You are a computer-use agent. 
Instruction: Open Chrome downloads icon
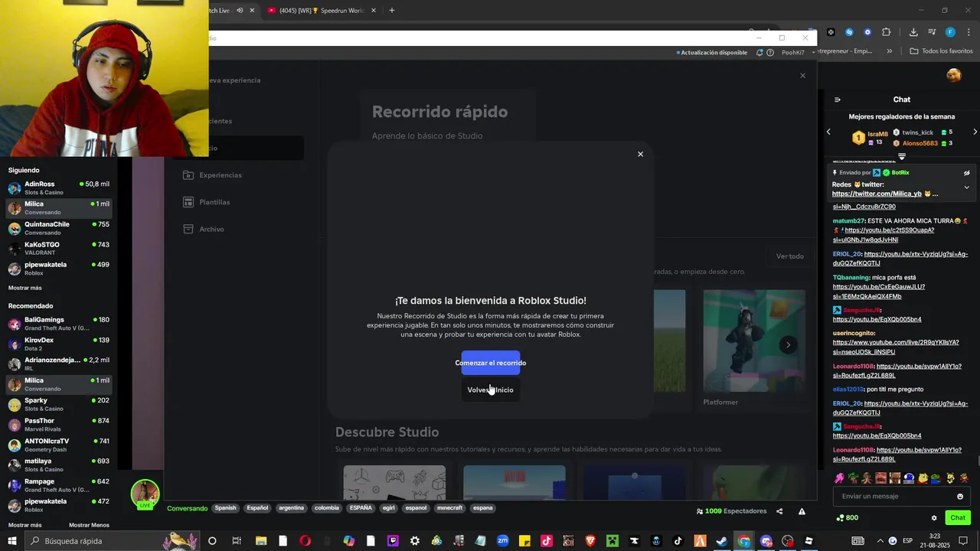pyautogui.click(x=913, y=32)
